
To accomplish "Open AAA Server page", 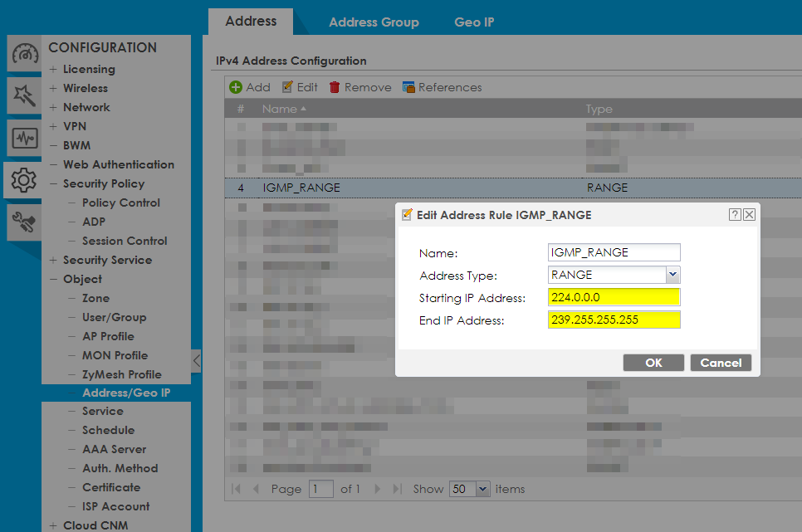I will [115, 450].
